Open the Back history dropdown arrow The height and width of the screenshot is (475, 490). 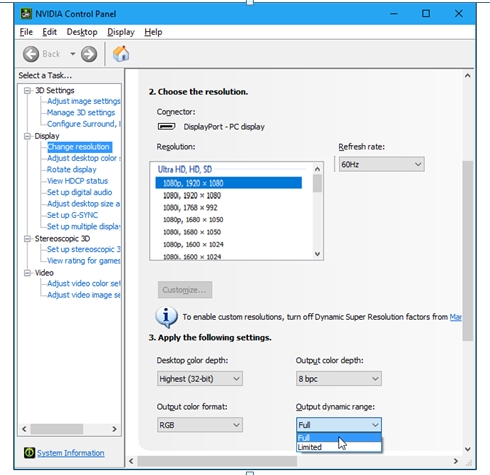[72, 54]
